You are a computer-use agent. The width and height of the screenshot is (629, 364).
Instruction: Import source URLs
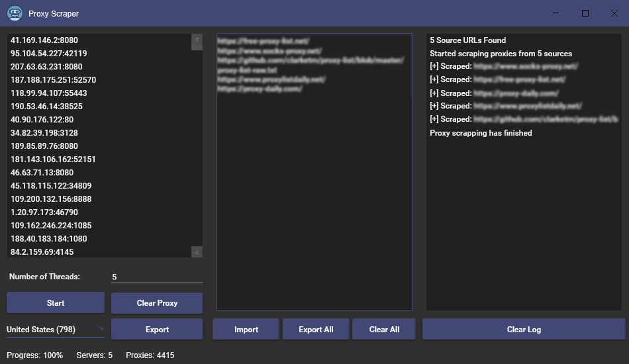[246, 330]
